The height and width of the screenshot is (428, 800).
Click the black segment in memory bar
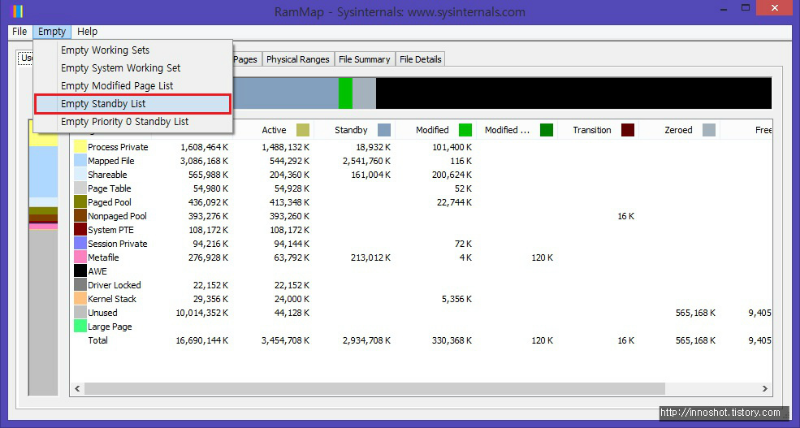(x=573, y=93)
